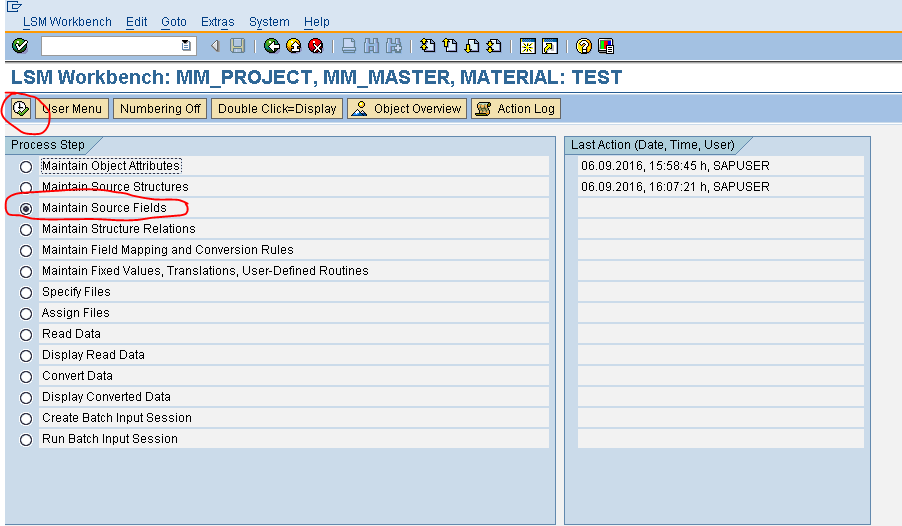Select Read Data radio button
This screenshot has height=526, width=902.
coord(26,335)
